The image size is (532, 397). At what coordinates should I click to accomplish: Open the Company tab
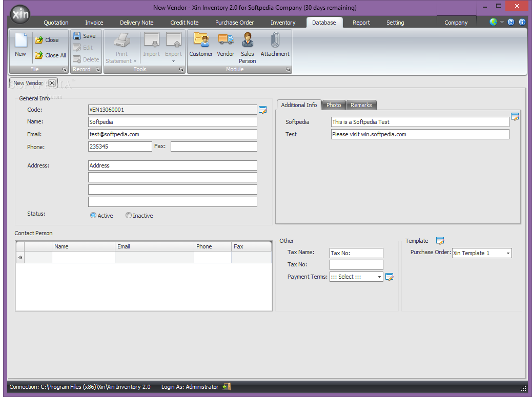point(456,23)
